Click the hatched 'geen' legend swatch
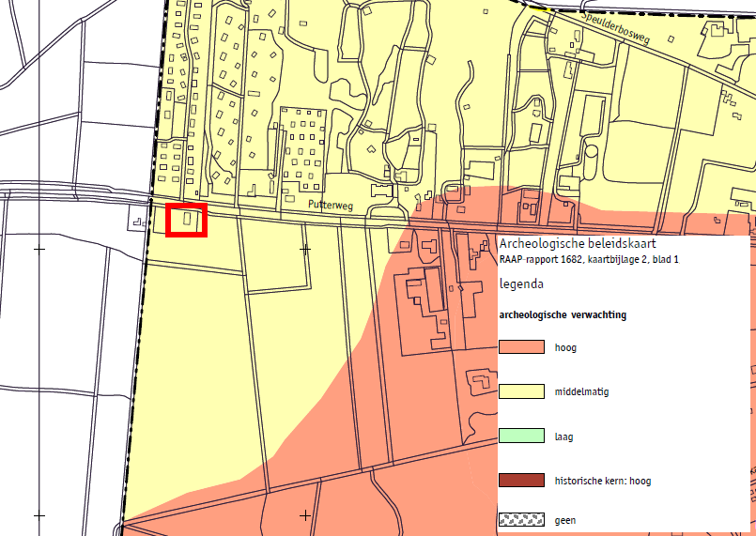 [x=521, y=519]
